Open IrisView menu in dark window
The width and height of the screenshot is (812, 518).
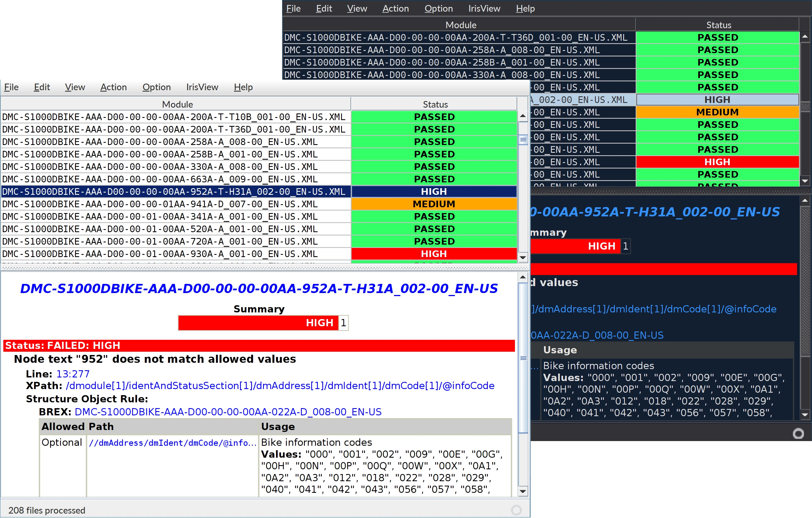tap(484, 8)
